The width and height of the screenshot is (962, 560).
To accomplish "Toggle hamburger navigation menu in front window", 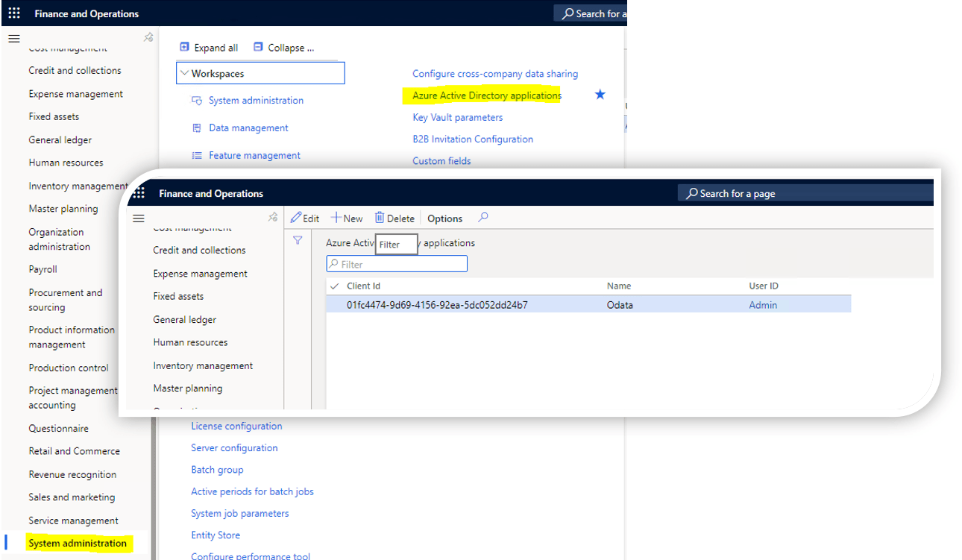I will click(x=138, y=218).
